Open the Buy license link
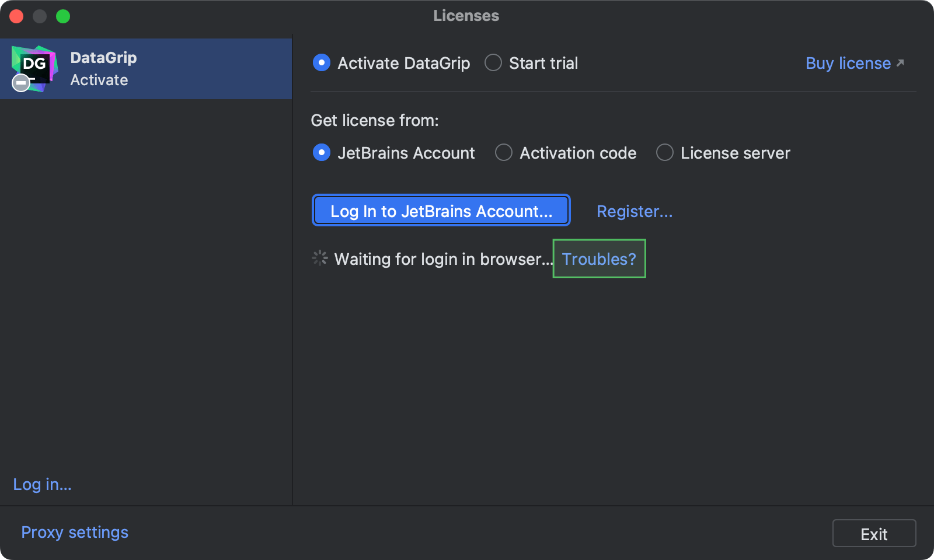Screen dimensions: 934x560 pyautogui.click(x=848, y=63)
